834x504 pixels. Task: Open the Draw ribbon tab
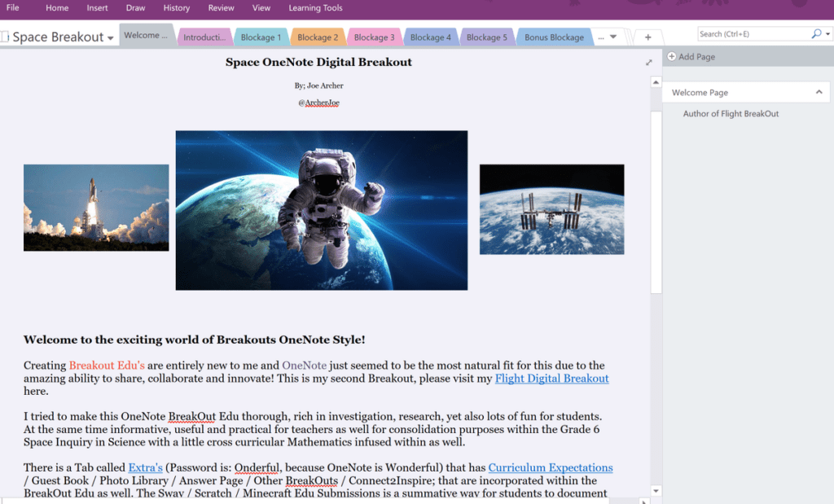(136, 8)
